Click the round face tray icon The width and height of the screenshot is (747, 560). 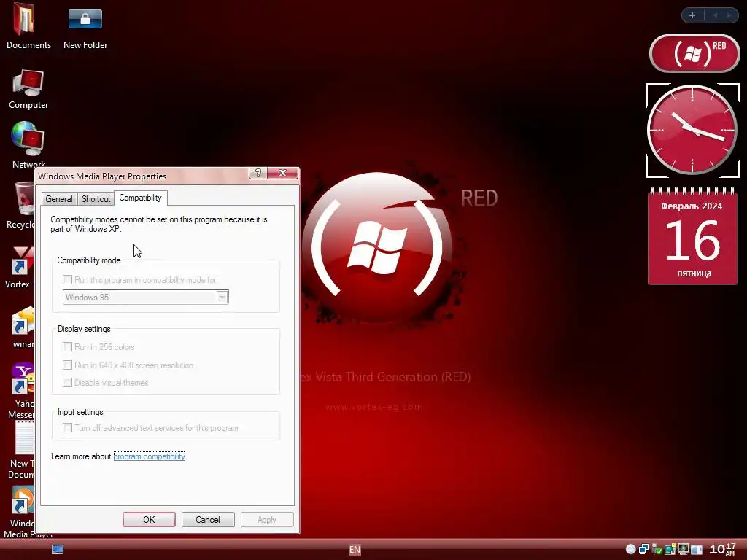coord(630,550)
